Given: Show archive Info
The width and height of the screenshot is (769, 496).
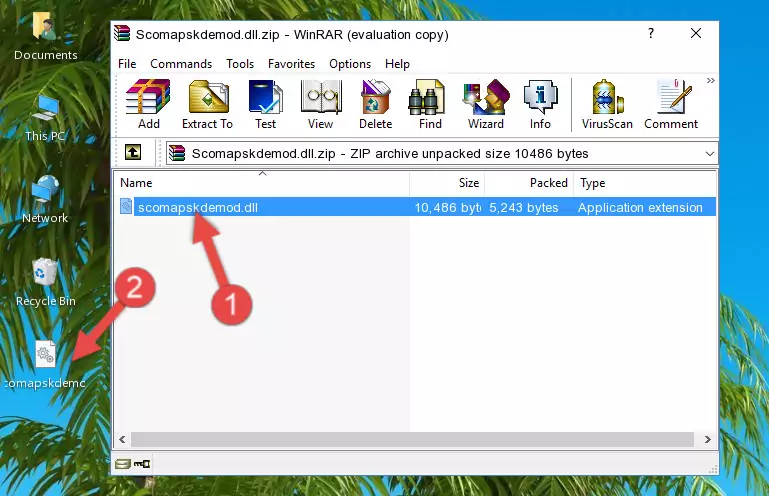Looking at the screenshot, I should tap(540, 104).
